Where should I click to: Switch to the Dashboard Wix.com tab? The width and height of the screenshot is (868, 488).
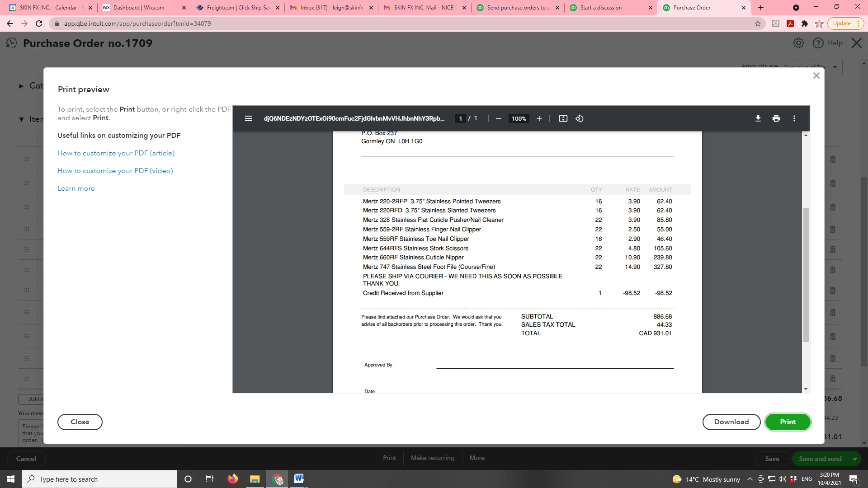(x=144, y=8)
